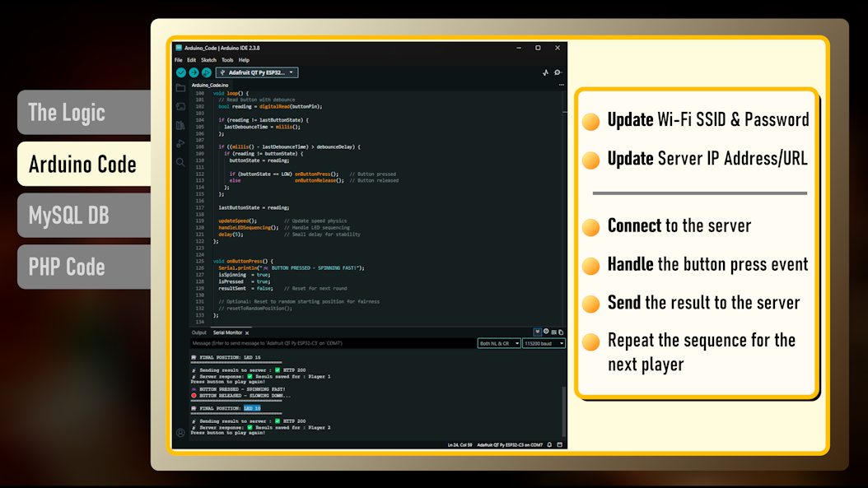Select the Serial Monitor tab

point(227,332)
